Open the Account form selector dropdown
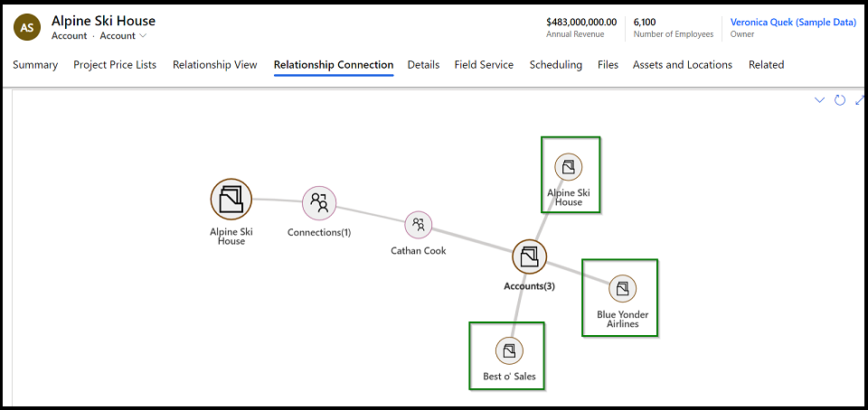868x410 pixels. [x=123, y=36]
